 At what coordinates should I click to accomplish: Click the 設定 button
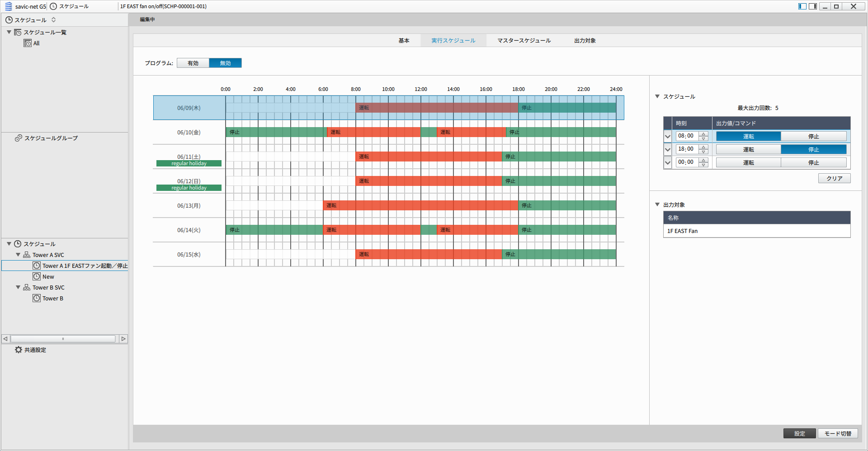pos(799,433)
